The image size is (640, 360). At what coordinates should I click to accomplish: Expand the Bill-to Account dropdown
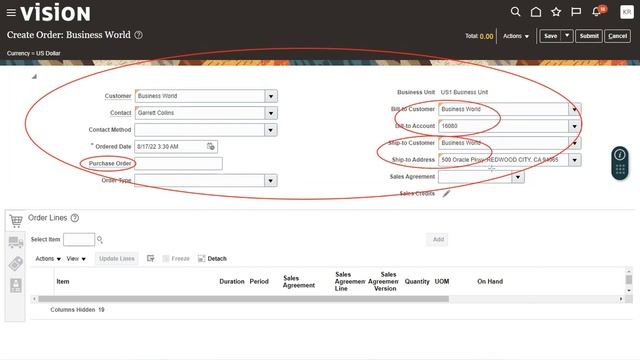(575, 126)
